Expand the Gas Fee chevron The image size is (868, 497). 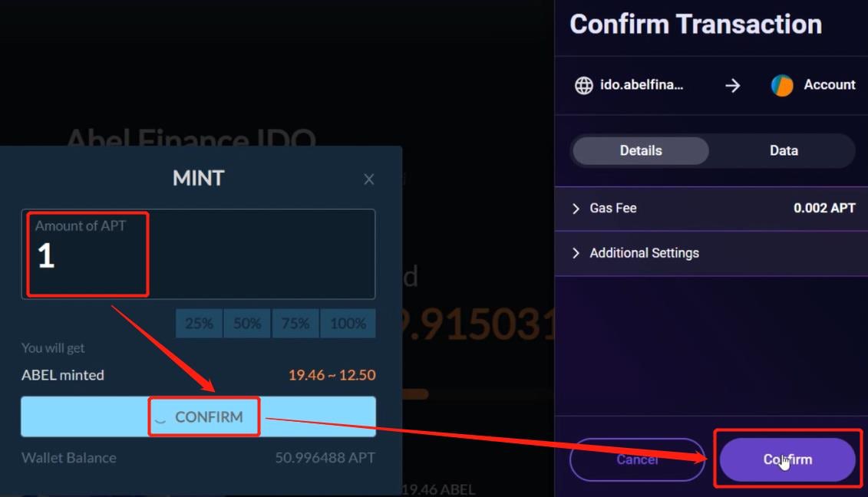pyautogui.click(x=576, y=209)
